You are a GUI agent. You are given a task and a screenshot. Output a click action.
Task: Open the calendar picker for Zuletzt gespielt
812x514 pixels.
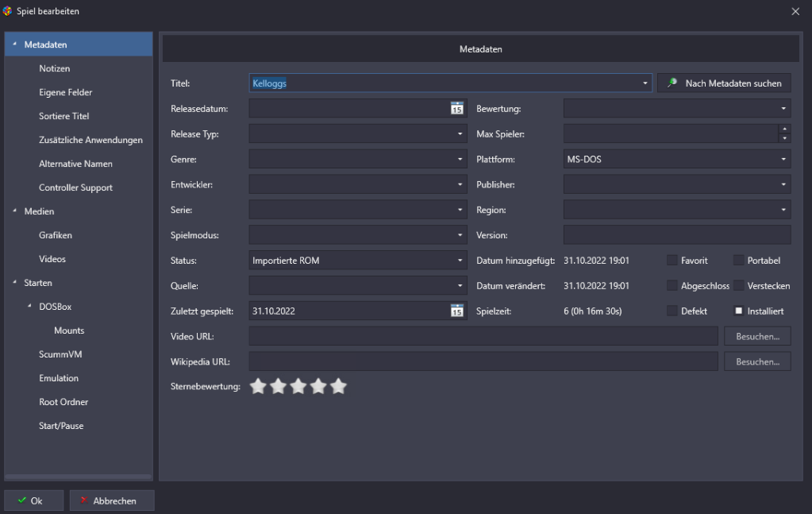coord(456,311)
